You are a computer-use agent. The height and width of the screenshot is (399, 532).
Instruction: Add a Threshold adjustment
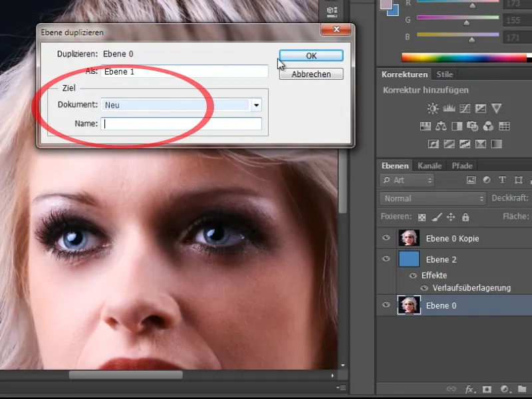[465, 144]
